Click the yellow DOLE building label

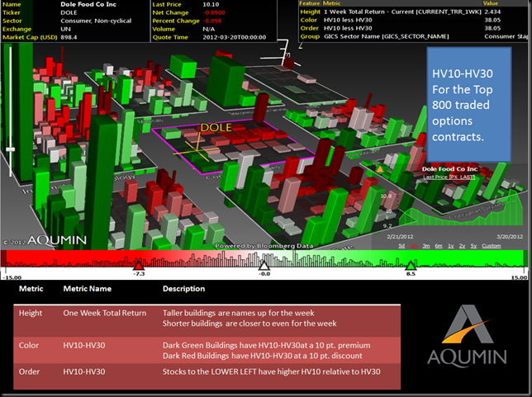[216, 127]
